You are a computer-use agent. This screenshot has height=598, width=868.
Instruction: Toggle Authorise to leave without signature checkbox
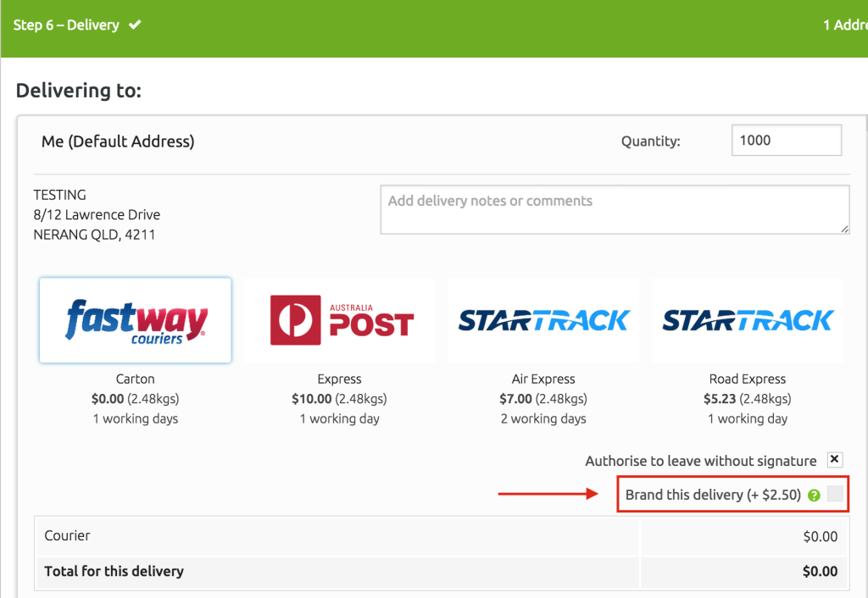[x=835, y=460]
